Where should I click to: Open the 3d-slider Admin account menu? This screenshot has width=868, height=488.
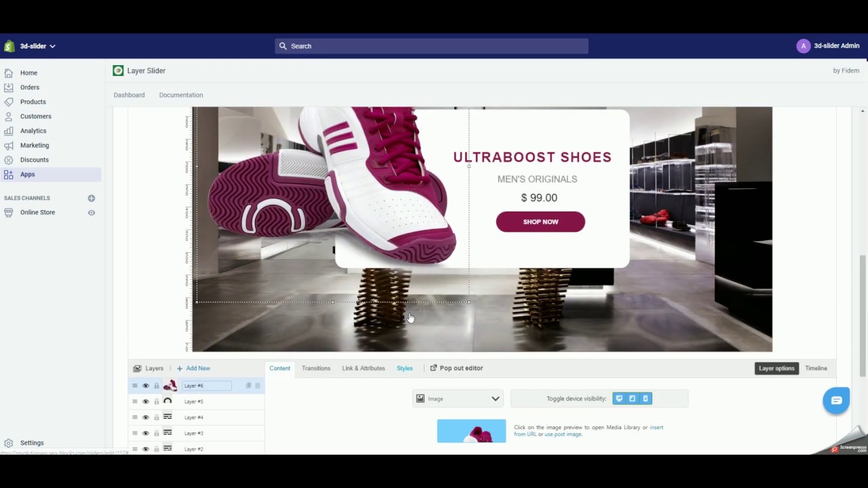coord(829,46)
